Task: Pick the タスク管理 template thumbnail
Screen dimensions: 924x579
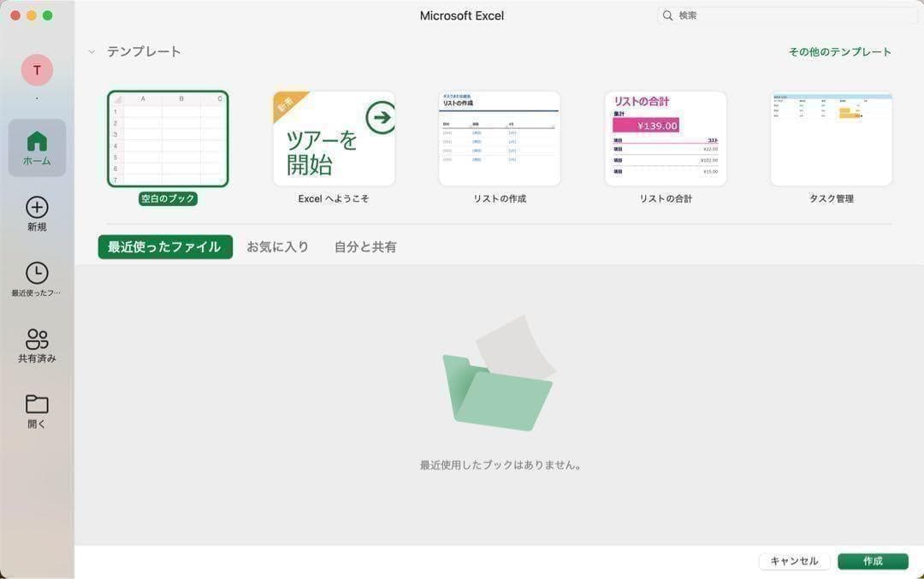Action: tap(831, 139)
